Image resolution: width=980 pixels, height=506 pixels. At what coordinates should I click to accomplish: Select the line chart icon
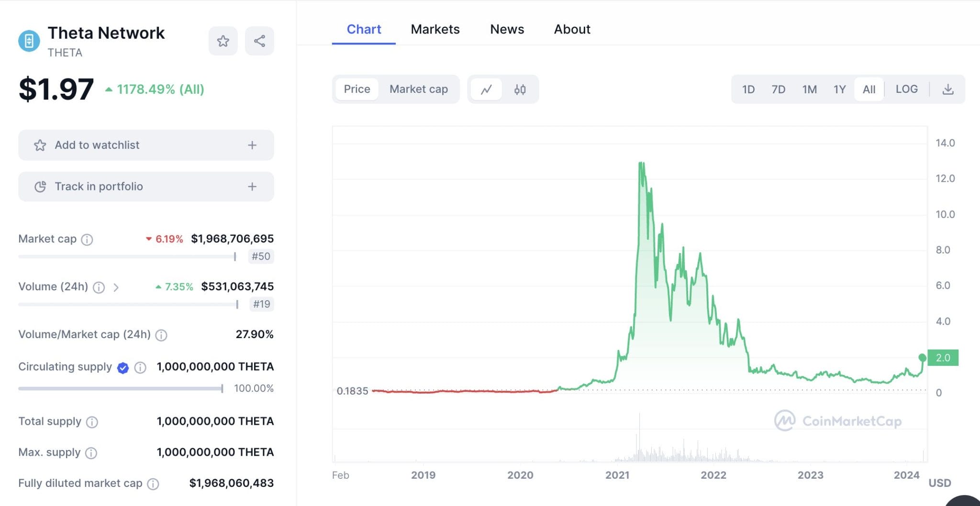point(487,89)
